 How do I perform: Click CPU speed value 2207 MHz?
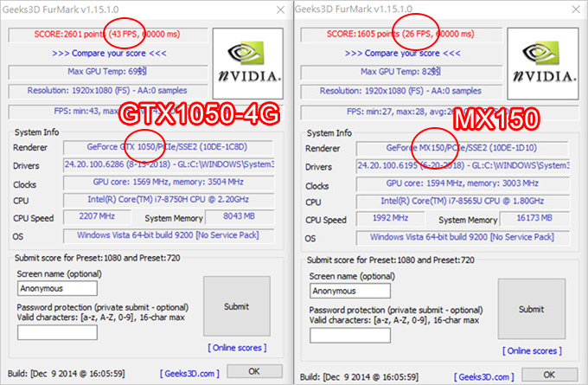point(97,216)
